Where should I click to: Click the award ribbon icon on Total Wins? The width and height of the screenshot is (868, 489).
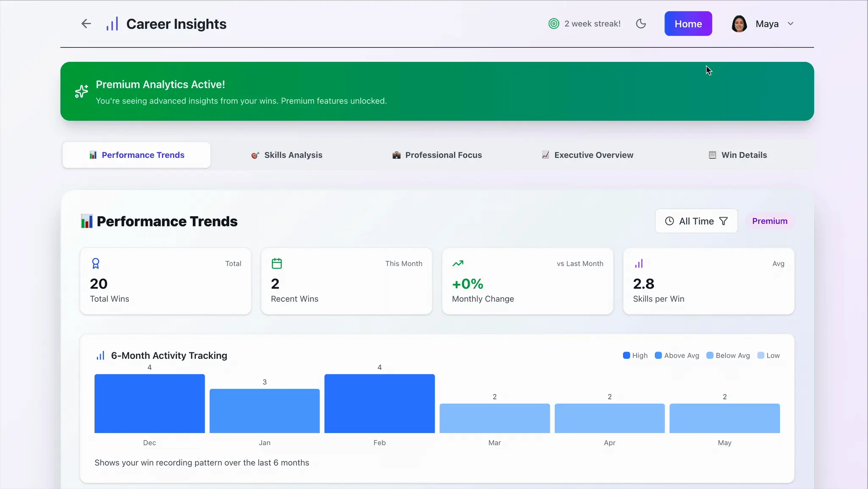pyautogui.click(x=96, y=263)
